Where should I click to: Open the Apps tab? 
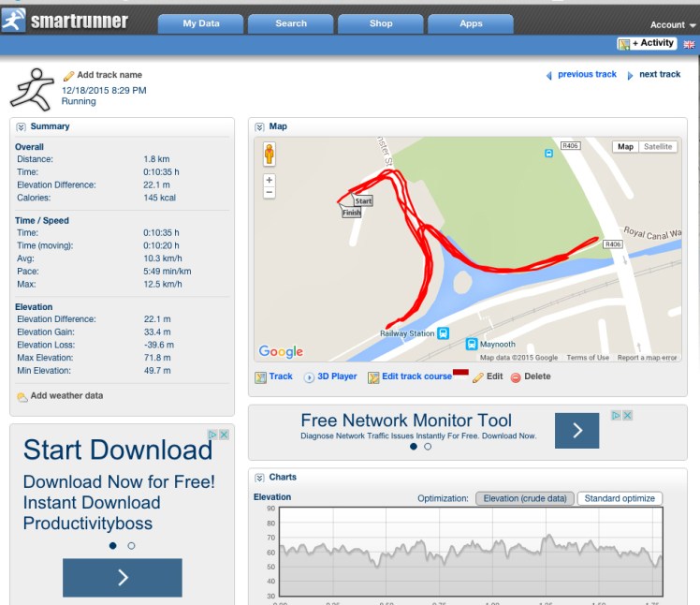pyautogui.click(x=471, y=23)
